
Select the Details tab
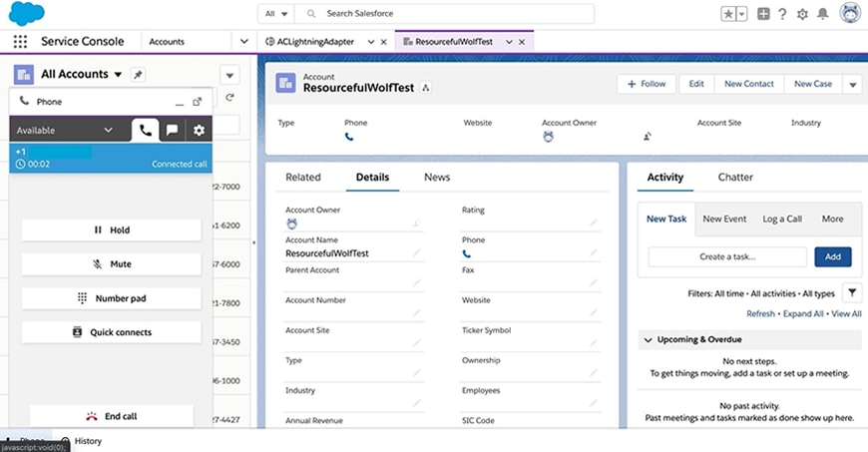point(372,178)
